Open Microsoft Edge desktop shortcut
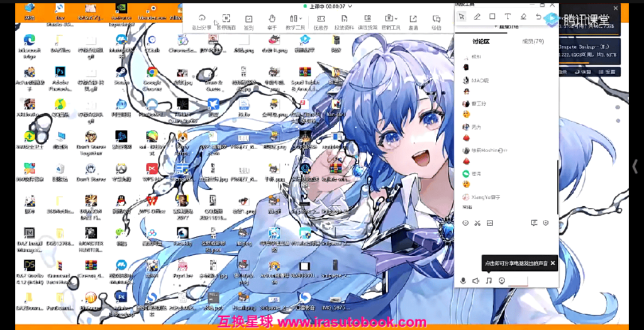This screenshot has width=644, height=330. pos(29,45)
